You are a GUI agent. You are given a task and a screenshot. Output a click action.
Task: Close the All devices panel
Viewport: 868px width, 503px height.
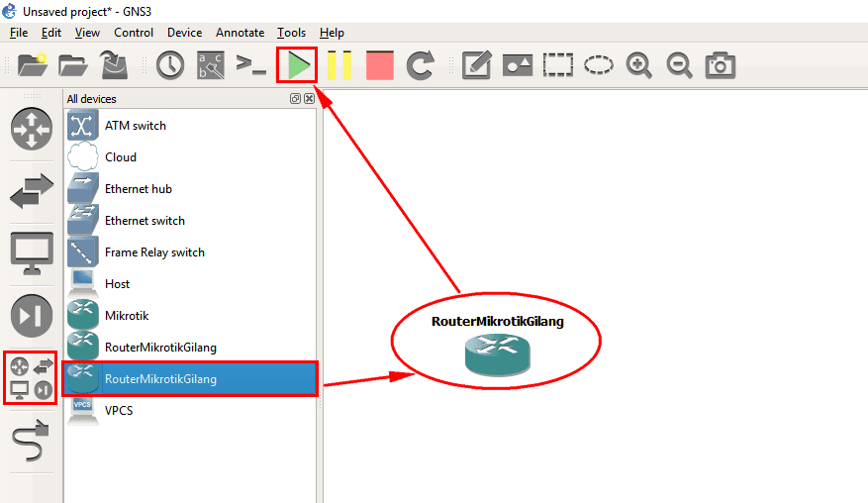(x=310, y=99)
